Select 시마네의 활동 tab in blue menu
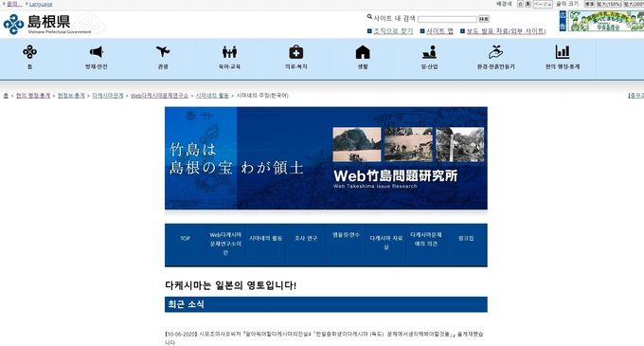 (266, 245)
